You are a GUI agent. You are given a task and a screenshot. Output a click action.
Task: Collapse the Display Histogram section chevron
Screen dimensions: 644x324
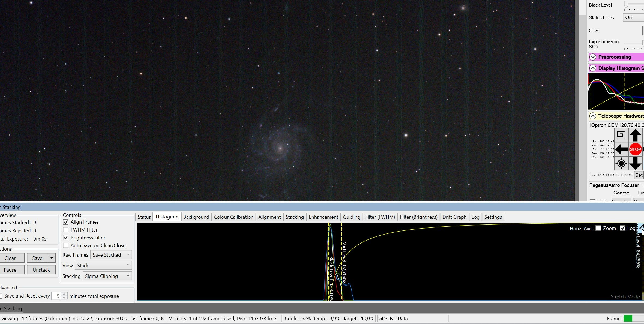point(593,68)
